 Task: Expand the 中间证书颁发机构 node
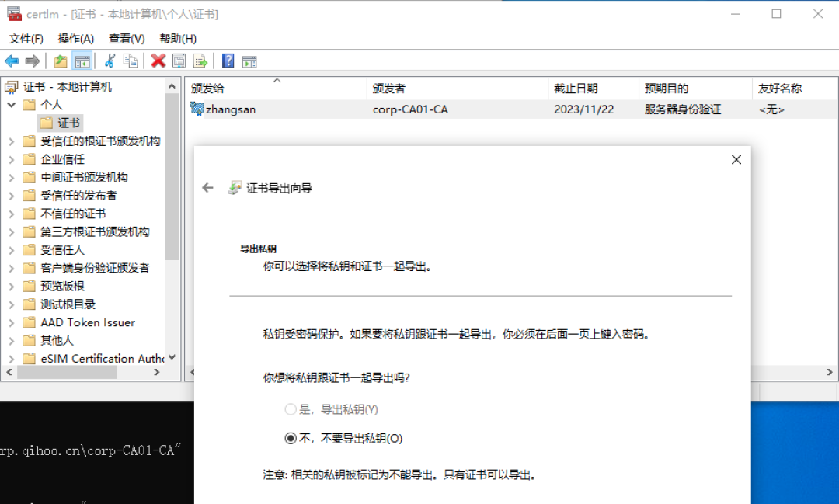11,178
